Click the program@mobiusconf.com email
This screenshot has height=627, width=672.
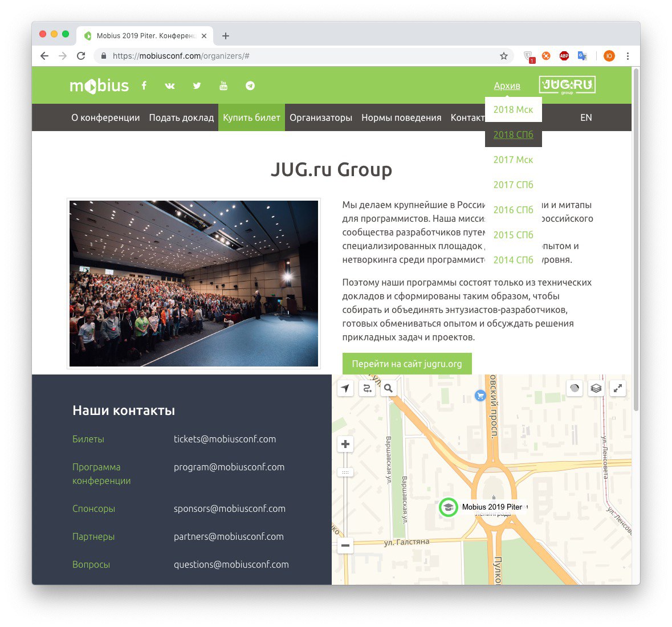pos(229,467)
